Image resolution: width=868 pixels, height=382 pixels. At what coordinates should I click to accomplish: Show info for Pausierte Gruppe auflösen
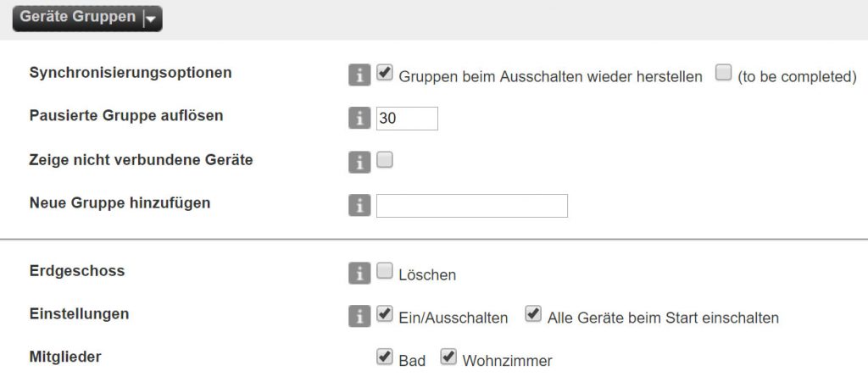[359, 119]
